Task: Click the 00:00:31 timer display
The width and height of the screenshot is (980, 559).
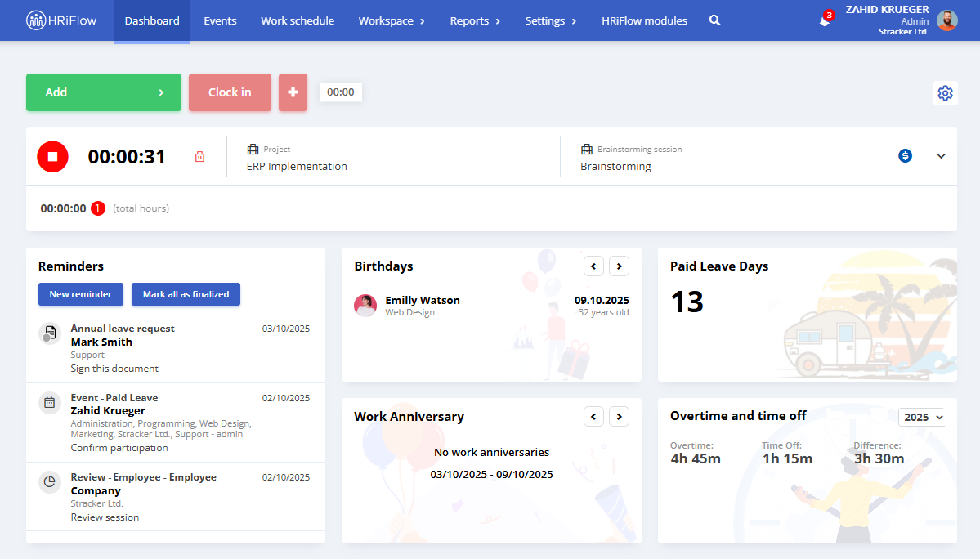Action: point(127,157)
